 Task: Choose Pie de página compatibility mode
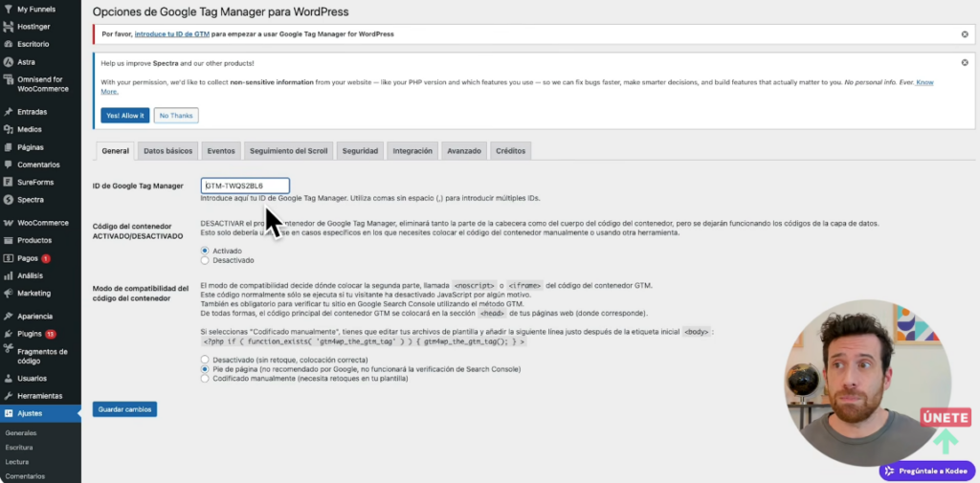point(205,369)
